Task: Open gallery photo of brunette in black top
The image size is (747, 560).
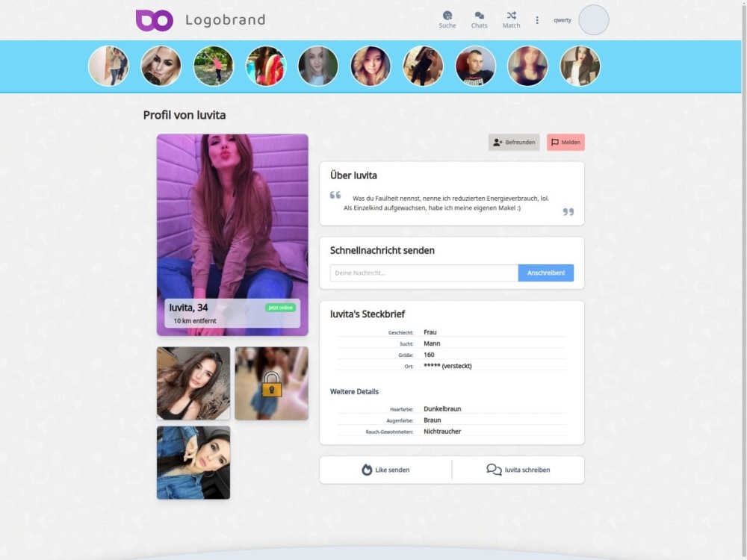Action: 193,383
